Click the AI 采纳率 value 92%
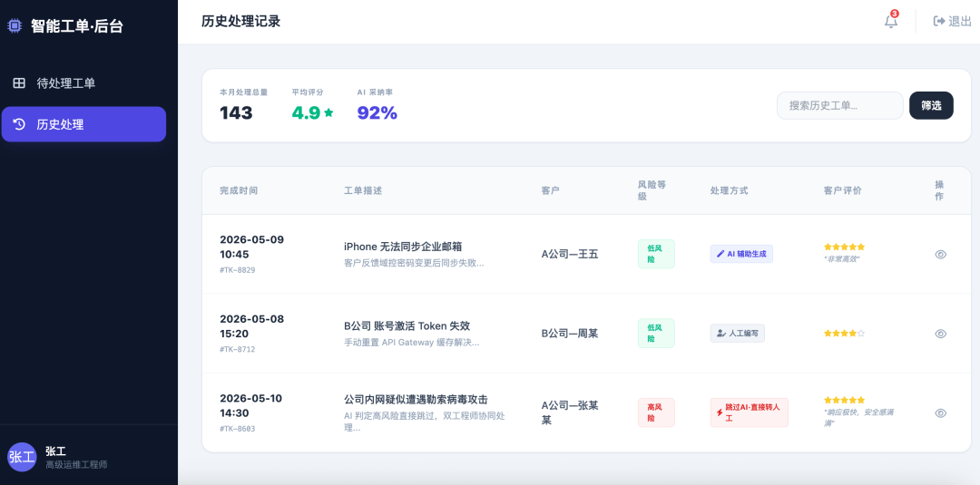This screenshot has height=485, width=980. [x=377, y=113]
